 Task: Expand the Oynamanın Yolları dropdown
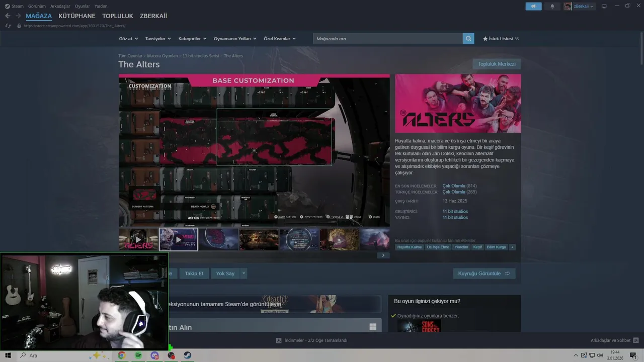[x=235, y=39]
